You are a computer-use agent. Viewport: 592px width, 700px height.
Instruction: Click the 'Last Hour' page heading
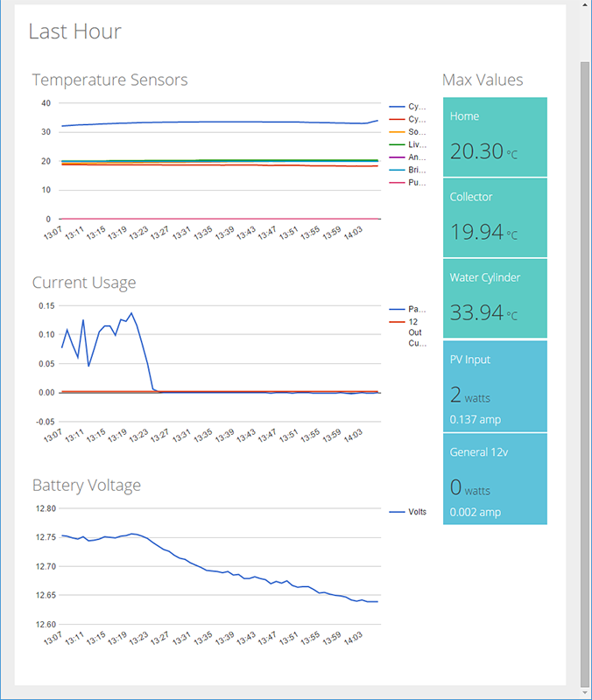pos(74,32)
